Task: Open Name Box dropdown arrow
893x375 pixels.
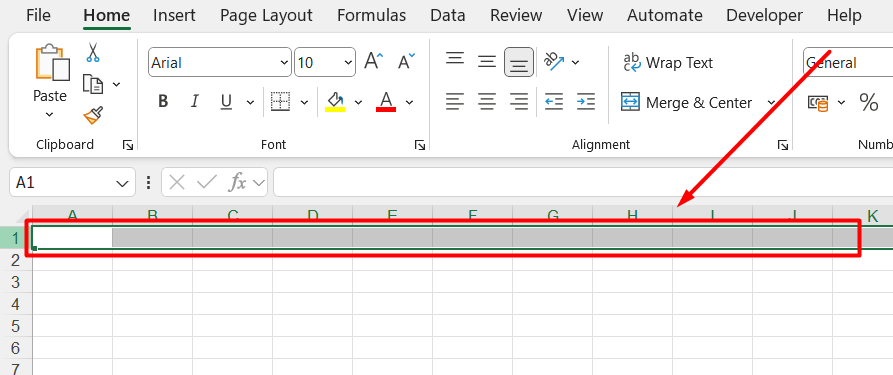Action: (x=122, y=183)
